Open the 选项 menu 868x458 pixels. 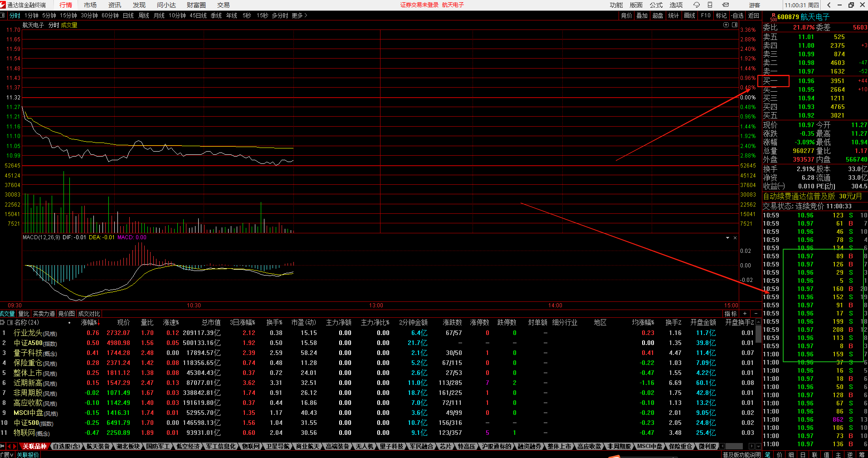pos(676,5)
